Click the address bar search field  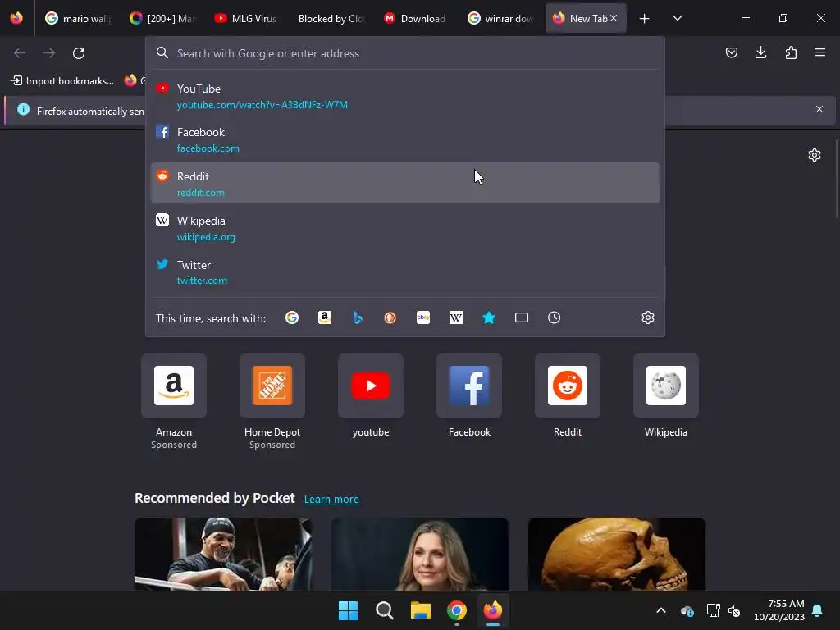pos(405,53)
